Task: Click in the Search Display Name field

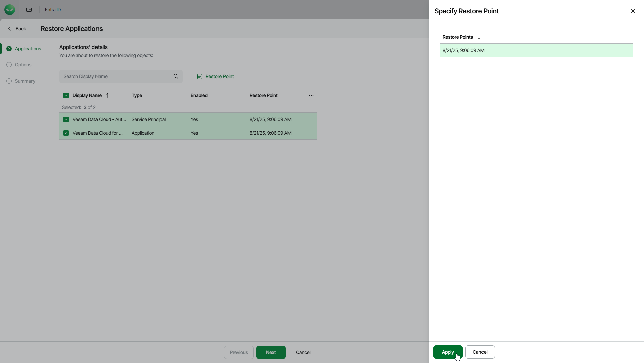Action: [116, 76]
